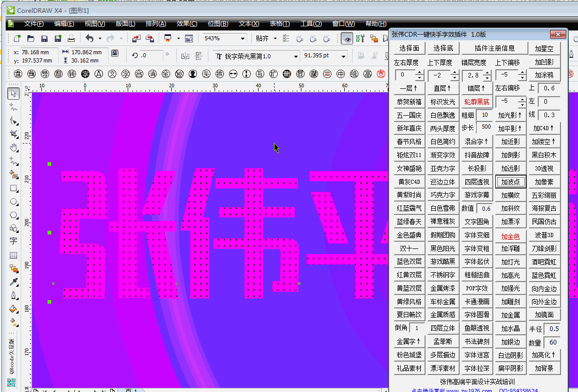
Task: Toggle the eye view mode button
Action: tap(346, 38)
